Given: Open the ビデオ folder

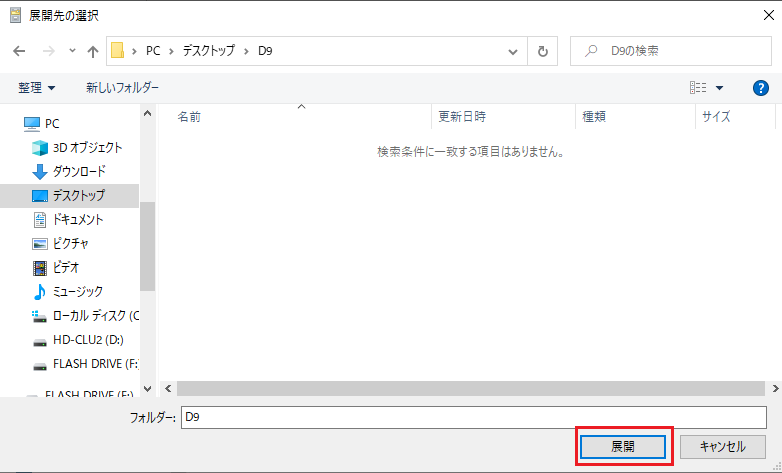Looking at the screenshot, I should click(x=66, y=267).
